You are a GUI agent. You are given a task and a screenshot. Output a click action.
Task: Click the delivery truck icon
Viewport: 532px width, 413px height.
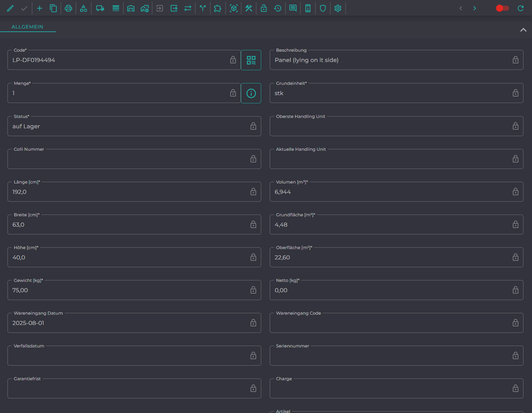tap(100, 8)
